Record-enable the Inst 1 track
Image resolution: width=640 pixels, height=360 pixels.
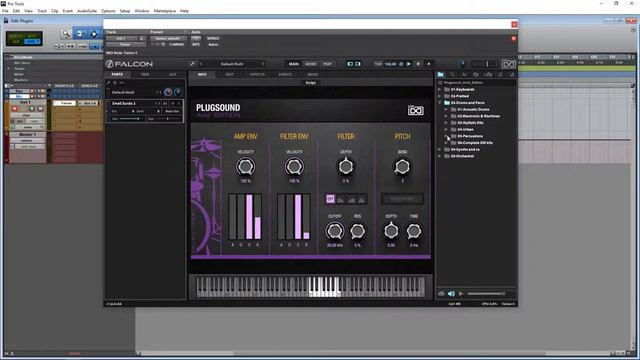[x=15, y=109]
